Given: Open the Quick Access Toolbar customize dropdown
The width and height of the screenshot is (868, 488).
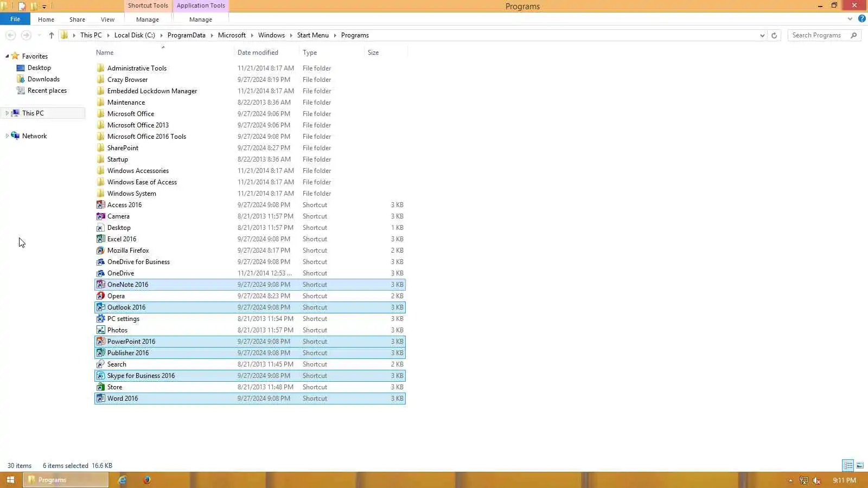Looking at the screenshot, I should tap(44, 7).
